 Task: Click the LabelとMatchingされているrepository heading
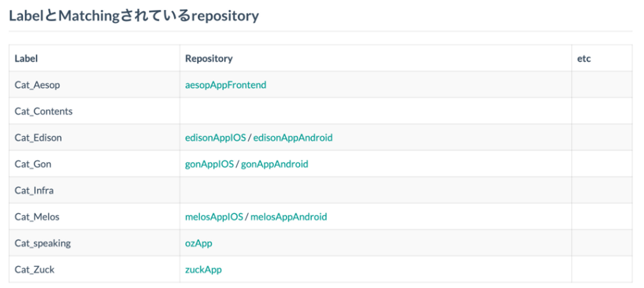click(134, 16)
